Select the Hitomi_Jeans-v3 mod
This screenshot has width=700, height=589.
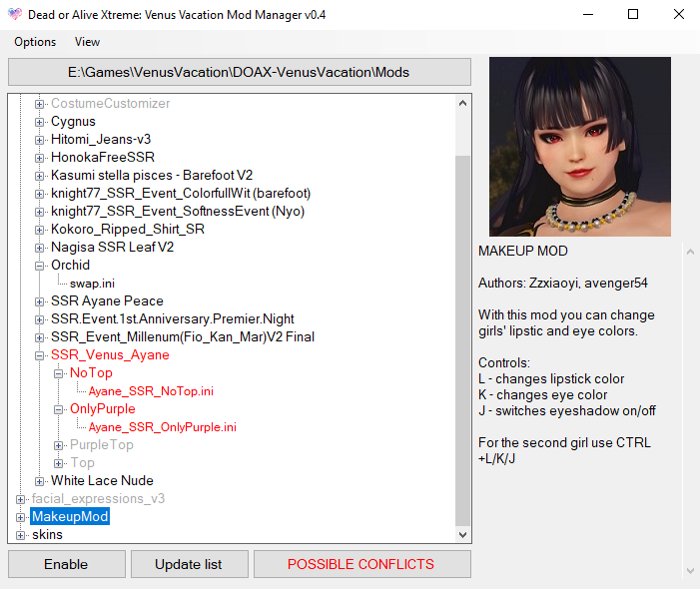point(101,139)
